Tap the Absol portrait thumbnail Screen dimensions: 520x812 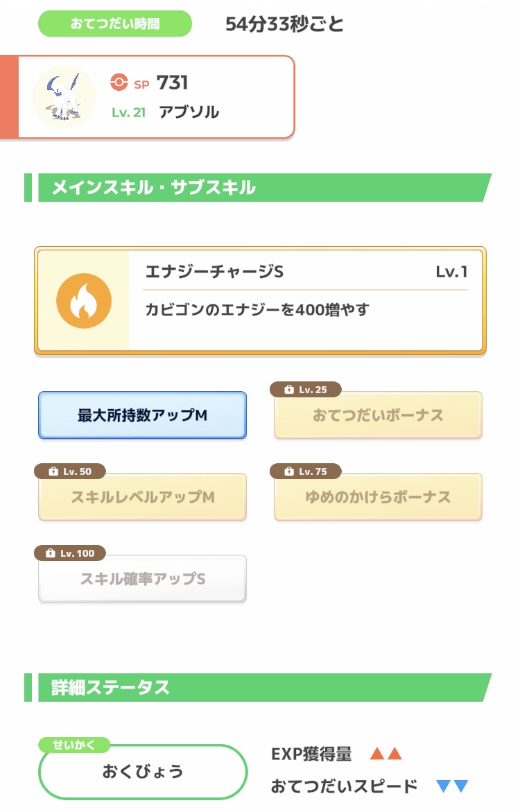[x=64, y=97]
